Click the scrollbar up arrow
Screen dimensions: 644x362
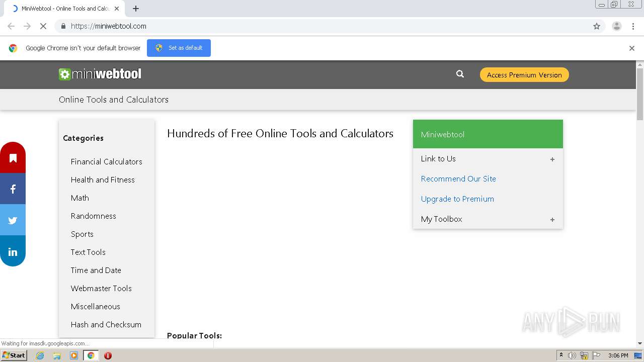[640, 65]
